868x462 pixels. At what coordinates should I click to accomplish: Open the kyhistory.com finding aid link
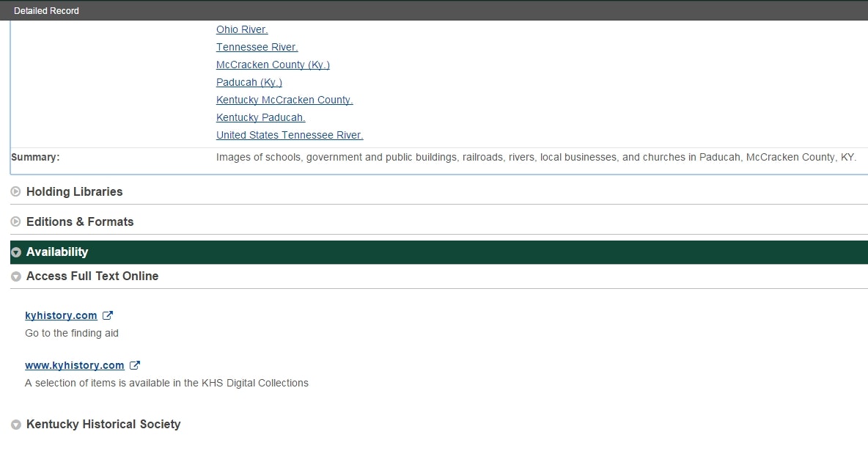61,315
